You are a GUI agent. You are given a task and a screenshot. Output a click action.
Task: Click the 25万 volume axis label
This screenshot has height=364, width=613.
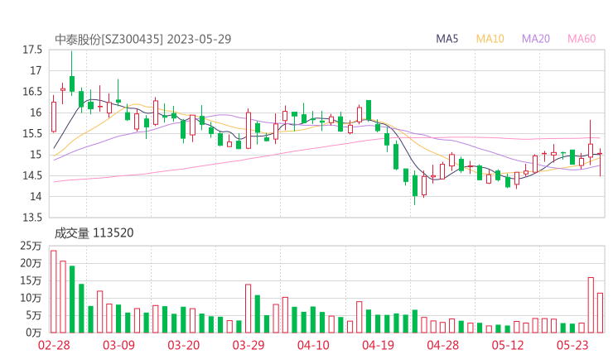point(31,246)
